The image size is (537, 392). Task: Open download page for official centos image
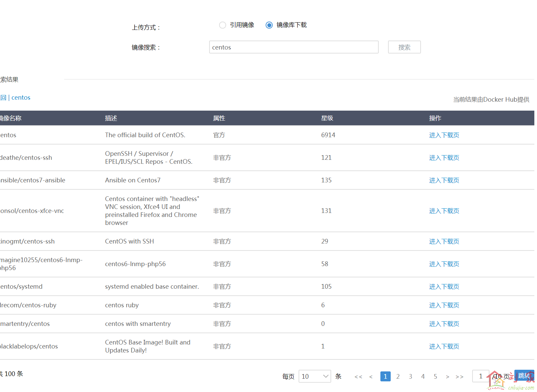[x=444, y=135]
